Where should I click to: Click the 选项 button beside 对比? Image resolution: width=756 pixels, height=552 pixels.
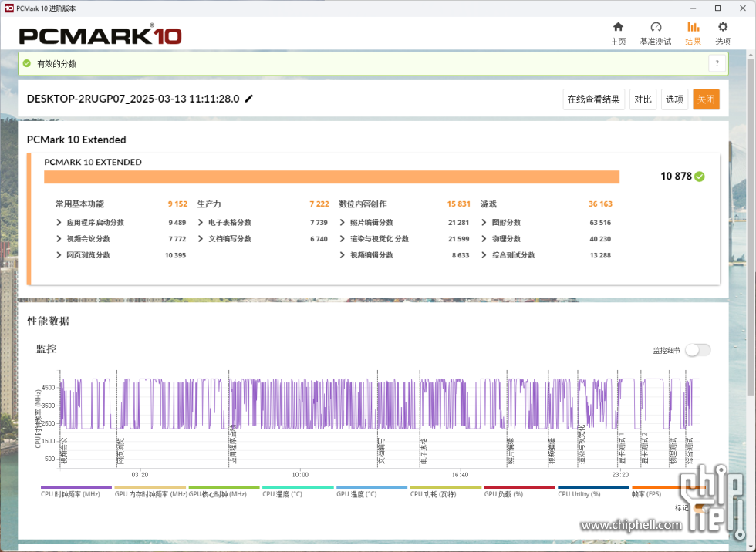click(674, 99)
